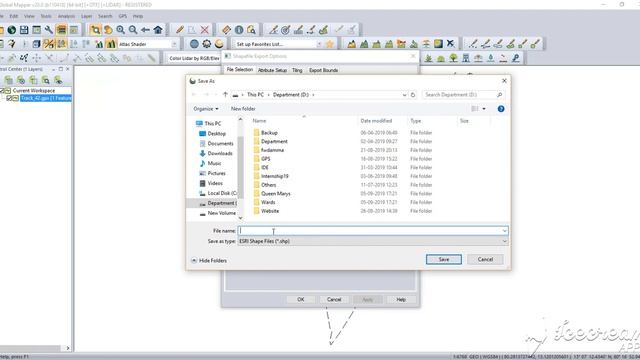Toggle the Track_42.gpx layer checkbox
640x360 pixels.
(x=9, y=98)
